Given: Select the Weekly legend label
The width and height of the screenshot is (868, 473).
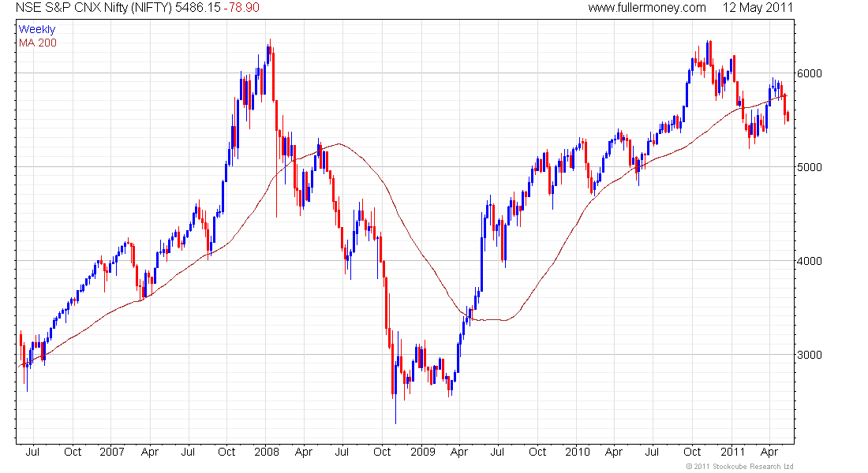Looking at the screenshot, I should click(37, 29).
